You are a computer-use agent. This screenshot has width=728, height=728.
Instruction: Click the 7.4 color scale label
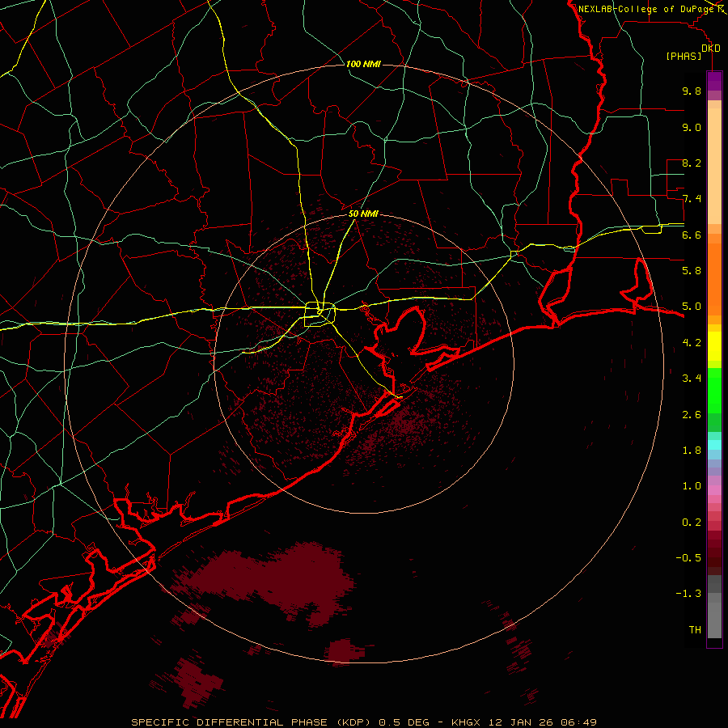692,199
